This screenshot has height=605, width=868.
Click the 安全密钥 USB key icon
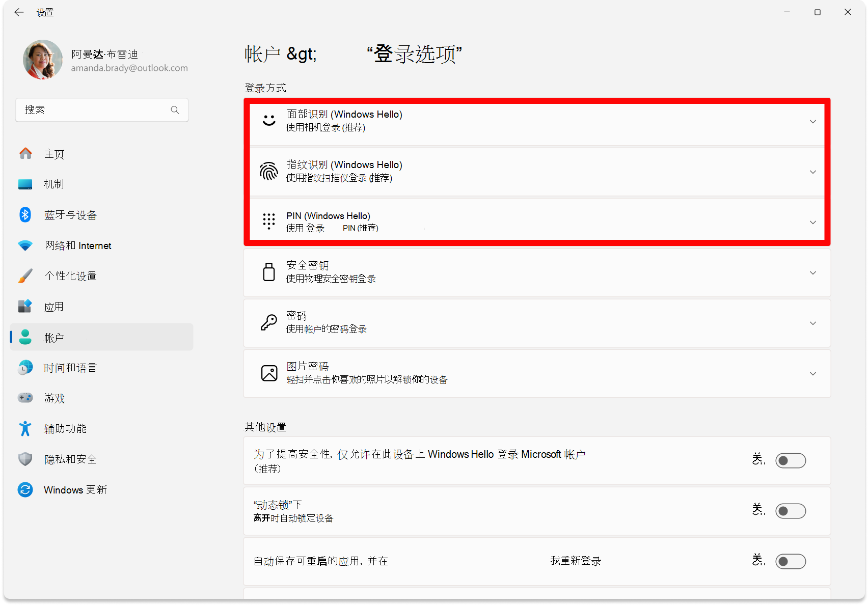point(269,272)
